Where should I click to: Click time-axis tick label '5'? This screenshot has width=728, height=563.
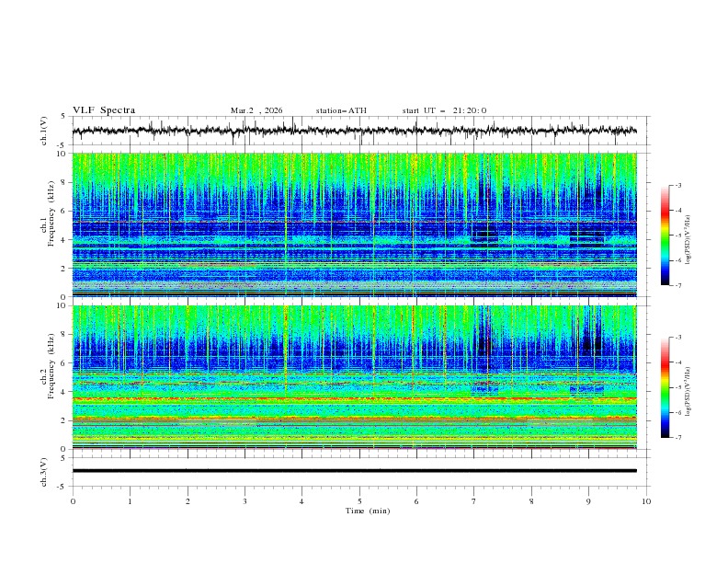359,501
